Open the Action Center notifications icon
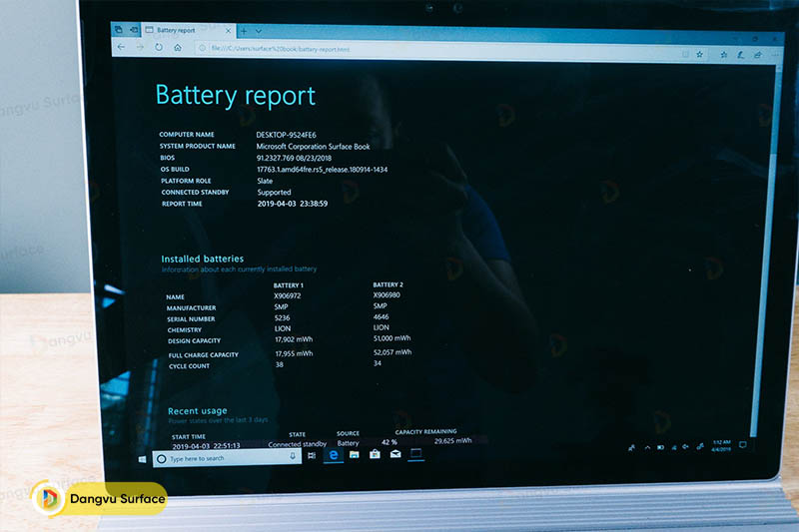This screenshot has height=532, width=799. (743, 445)
